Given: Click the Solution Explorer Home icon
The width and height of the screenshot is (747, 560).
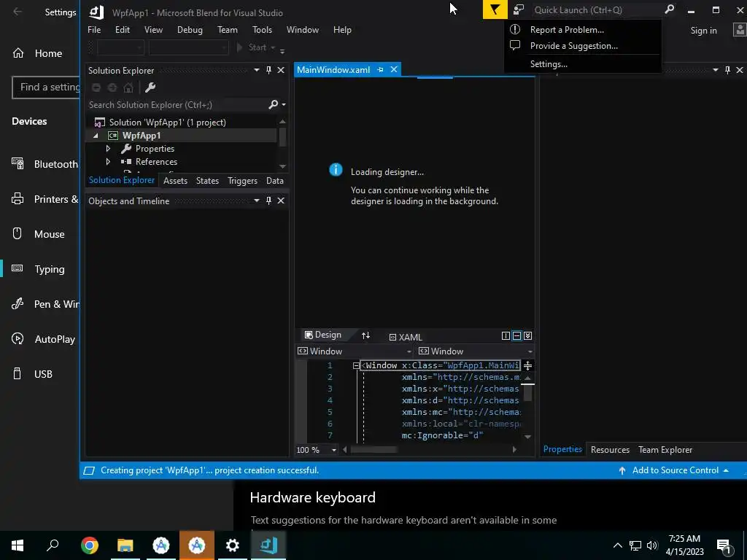Looking at the screenshot, I should click(128, 87).
